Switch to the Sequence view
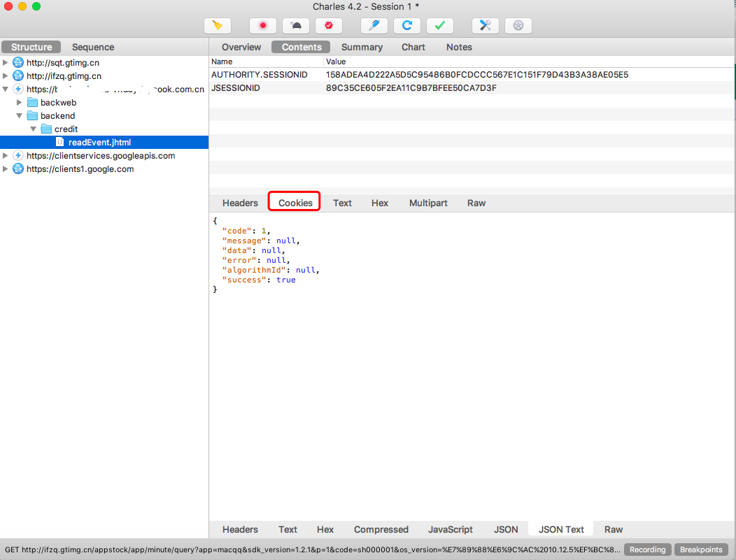 (x=93, y=47)
